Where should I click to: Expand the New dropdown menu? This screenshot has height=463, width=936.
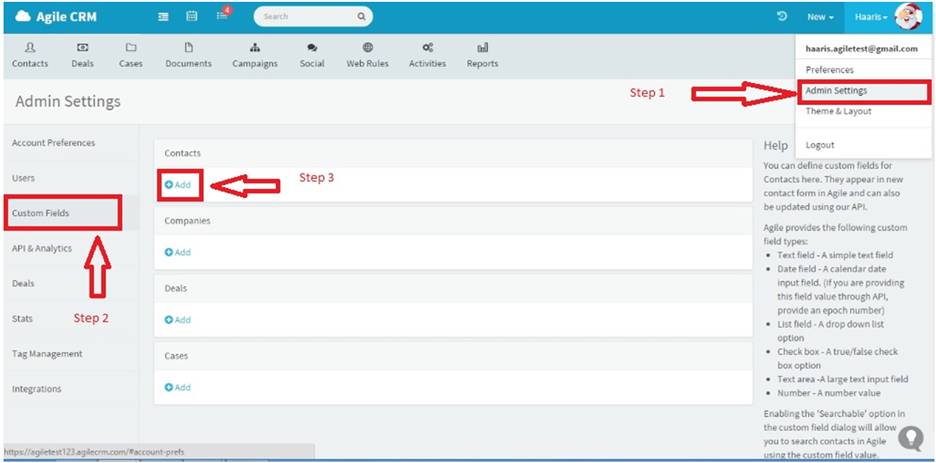[820, 17]
